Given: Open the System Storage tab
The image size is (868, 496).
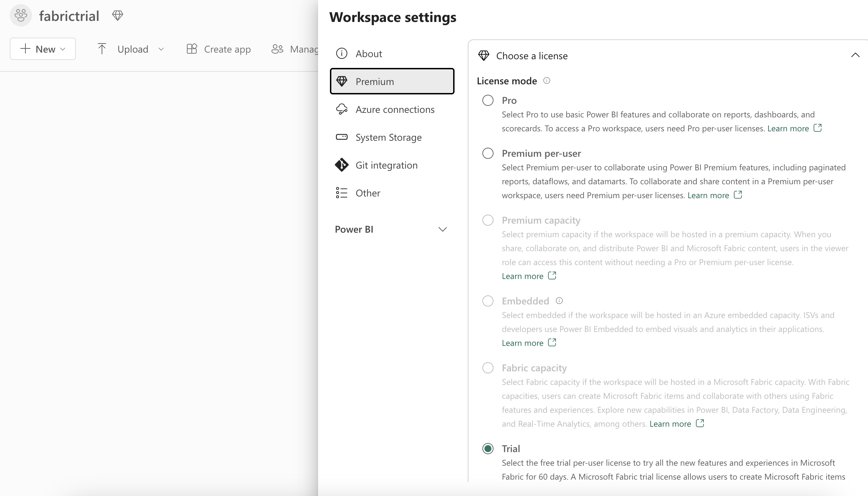Looking at the screenshot, I should 392,137.
